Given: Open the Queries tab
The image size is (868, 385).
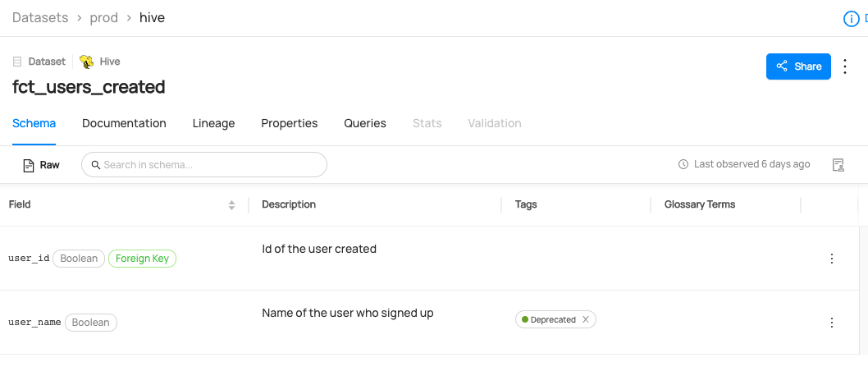Looking at the screenshot, I should 364,123.
